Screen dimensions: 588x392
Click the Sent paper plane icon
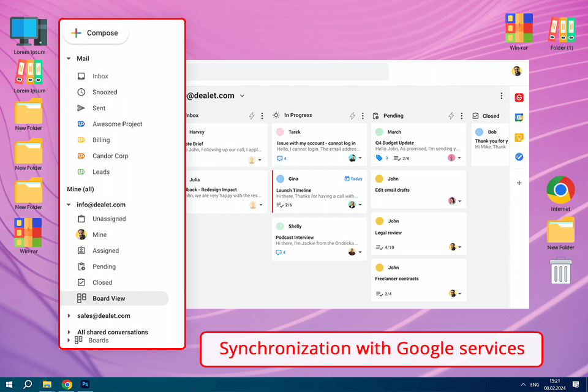tap(81, 108)
